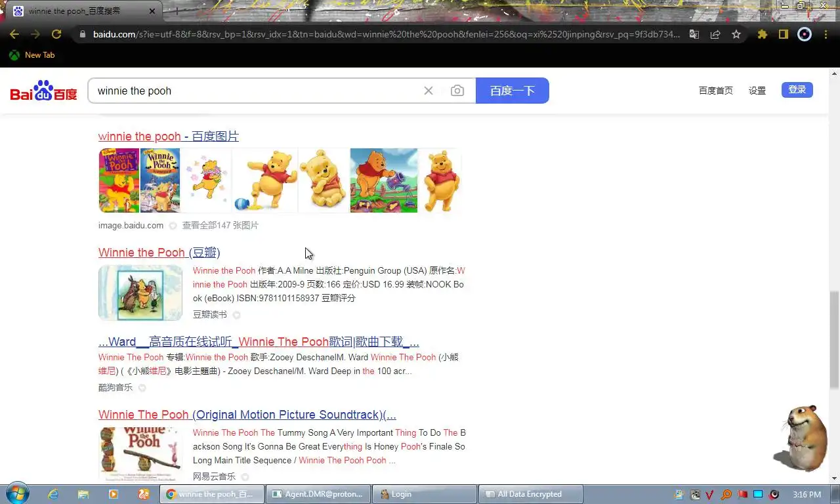Image resolution: width=840 pixels, height=504 pixels.
Task: Click 查看全部147 张图片 link
Action: 220,225
